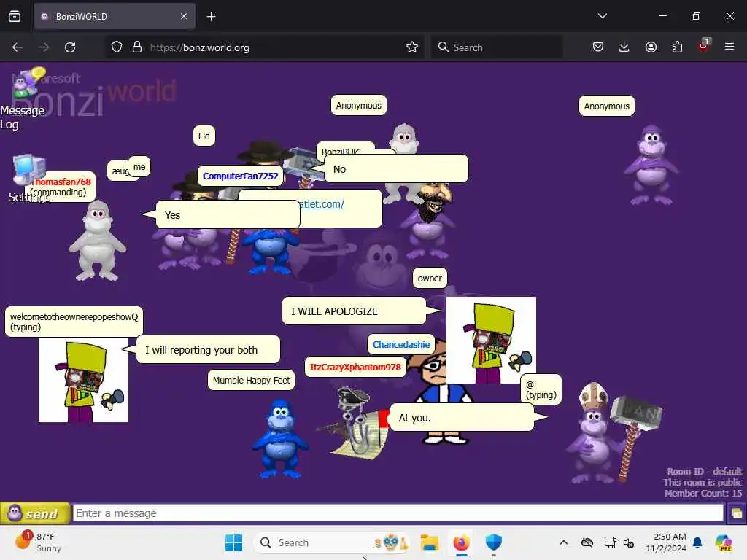Viewport: 747px width, 560px height.
Task: Click the Clippy paperclip character
Action: (x=355, y=424)
